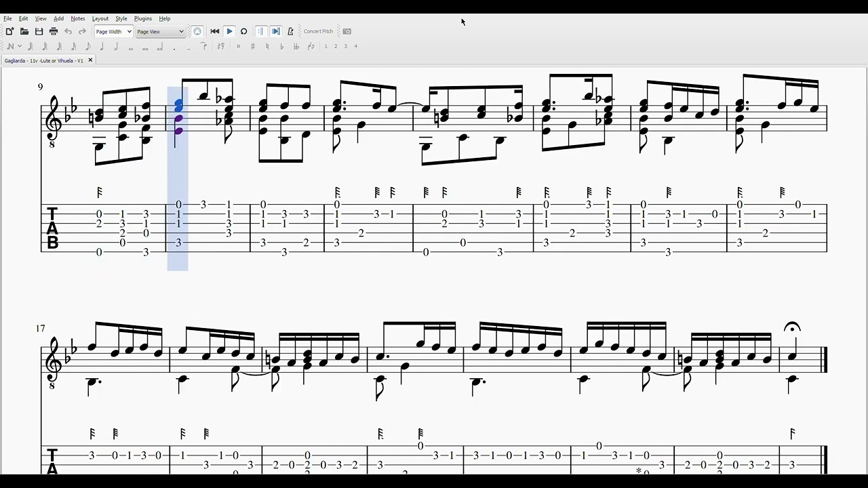Toggle Concert Pitch

(x=318, y=31)
